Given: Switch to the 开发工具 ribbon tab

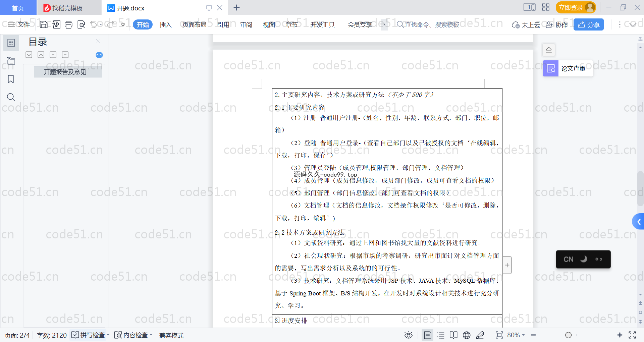Looking at the screenshot, I should click(x=322, y=25).
